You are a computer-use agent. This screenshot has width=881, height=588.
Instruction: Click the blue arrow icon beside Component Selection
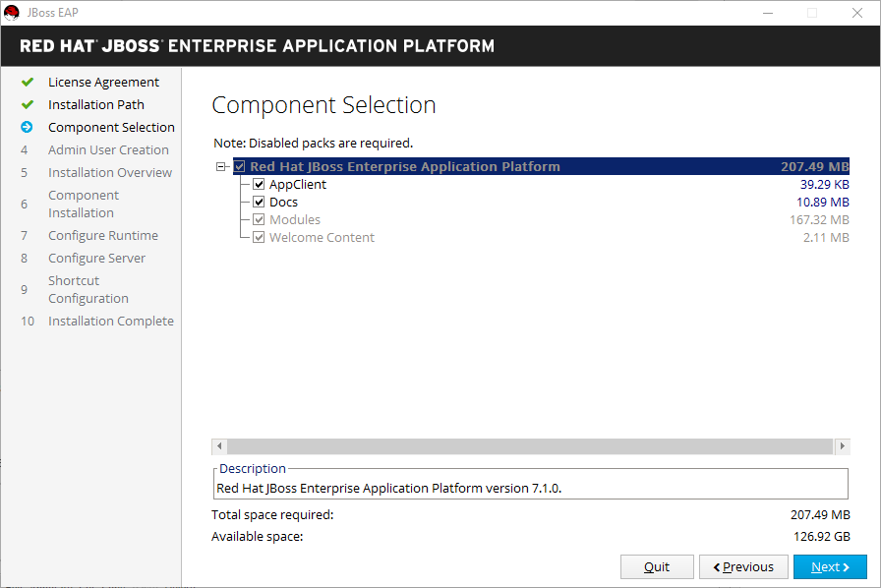(x=28, y=127)
